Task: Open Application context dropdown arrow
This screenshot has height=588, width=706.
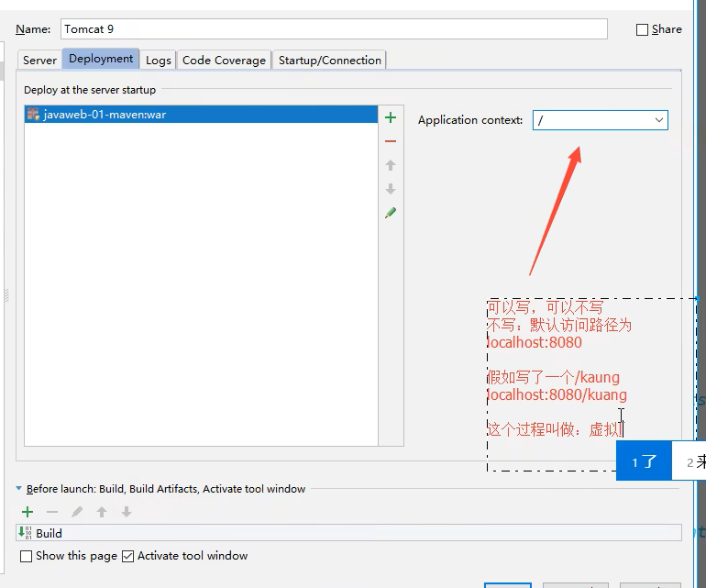Action: pos(658,120)
